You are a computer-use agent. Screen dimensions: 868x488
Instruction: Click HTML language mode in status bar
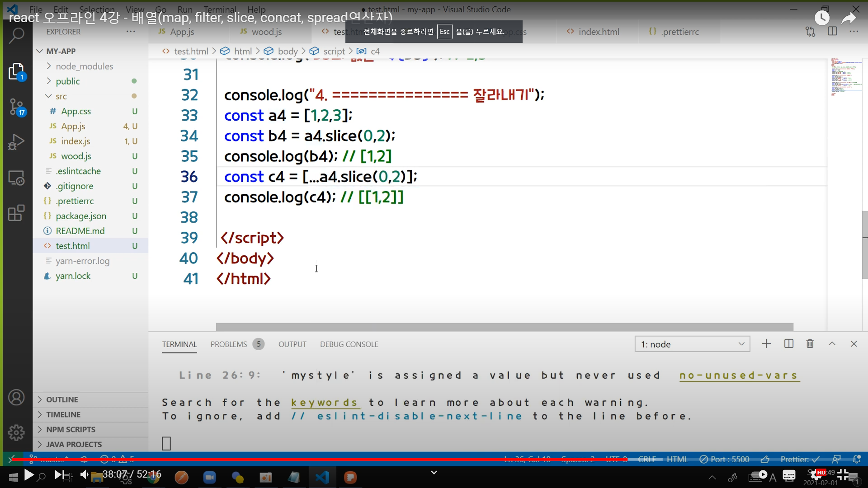[x=677, y=459]
